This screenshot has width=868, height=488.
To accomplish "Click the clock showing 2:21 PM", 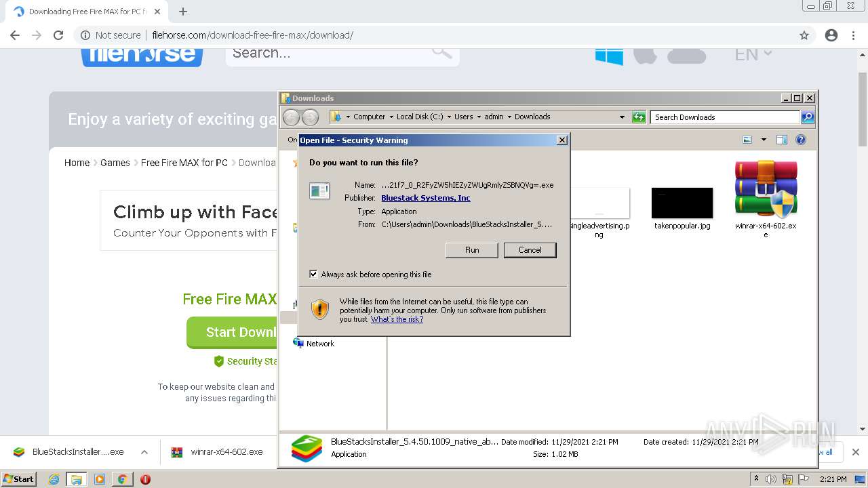I will pyautogui.click(x=833, y=479).
